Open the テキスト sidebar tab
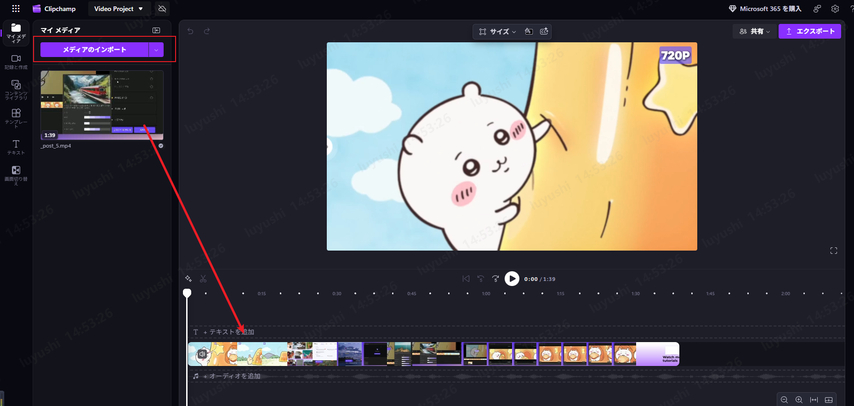854x406 pixels. tap(16, 147)
